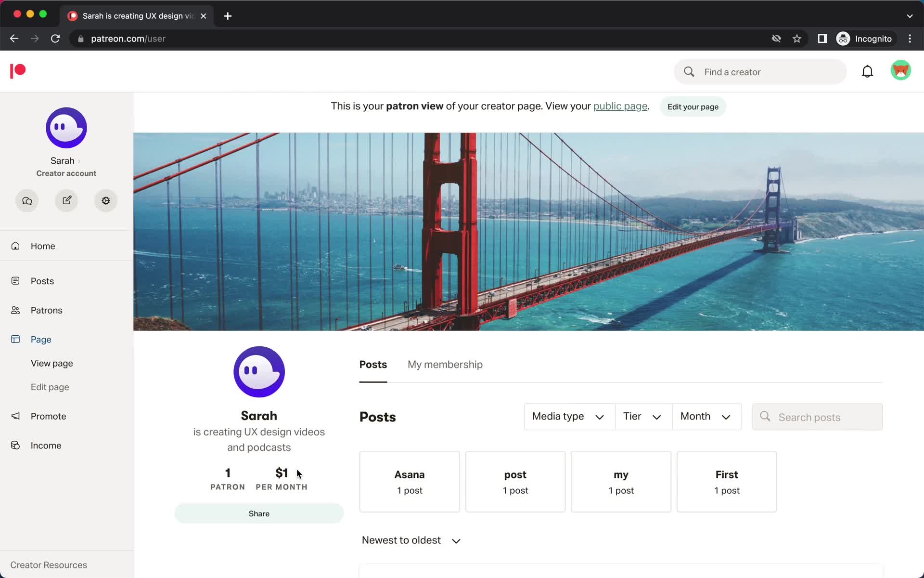Click the create post pencil icon
This screenshot has width=924, height=578.
tap(66, 200)
